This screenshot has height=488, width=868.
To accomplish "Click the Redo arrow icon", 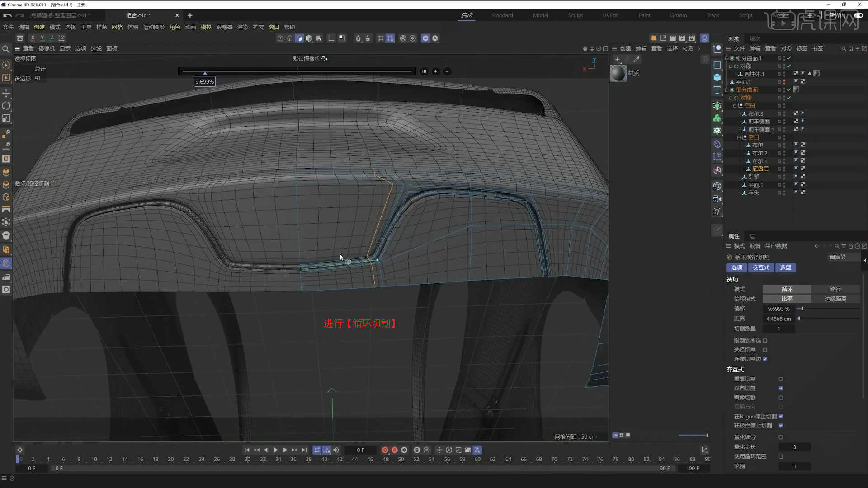I will pyautogui.click(x=19, y=15).
